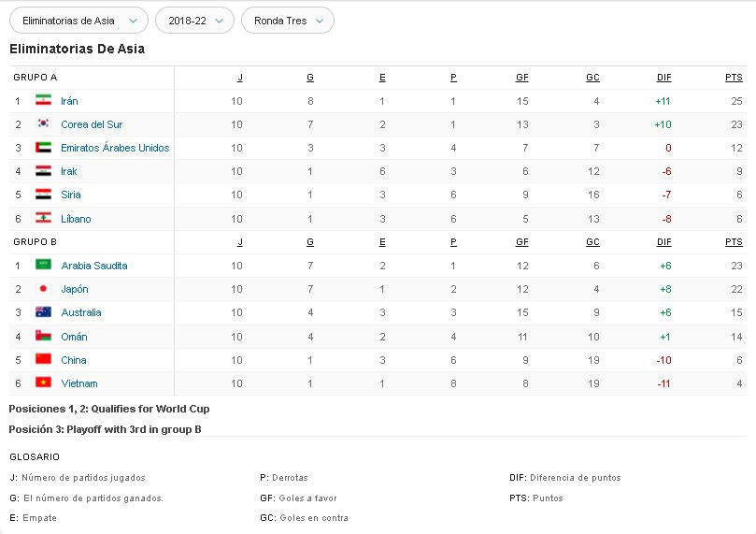Screen dimensions: 756x534
Task: Click the 'GRUPO B' label
Action: coord(36,241)
